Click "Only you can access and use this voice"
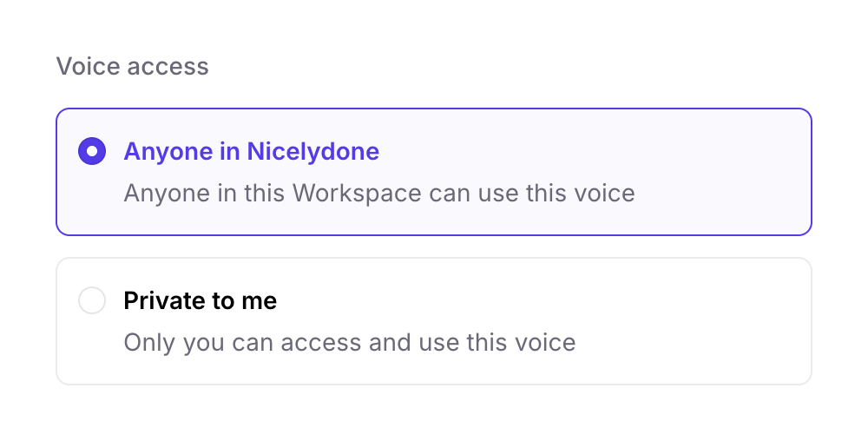This screenshot has width=868, height=441. tap(350, 342)
